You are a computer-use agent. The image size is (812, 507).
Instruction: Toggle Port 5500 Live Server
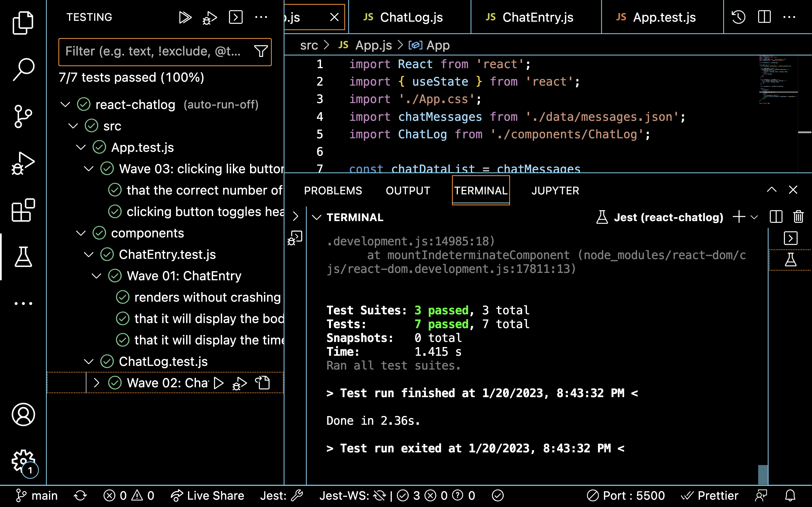626,496
